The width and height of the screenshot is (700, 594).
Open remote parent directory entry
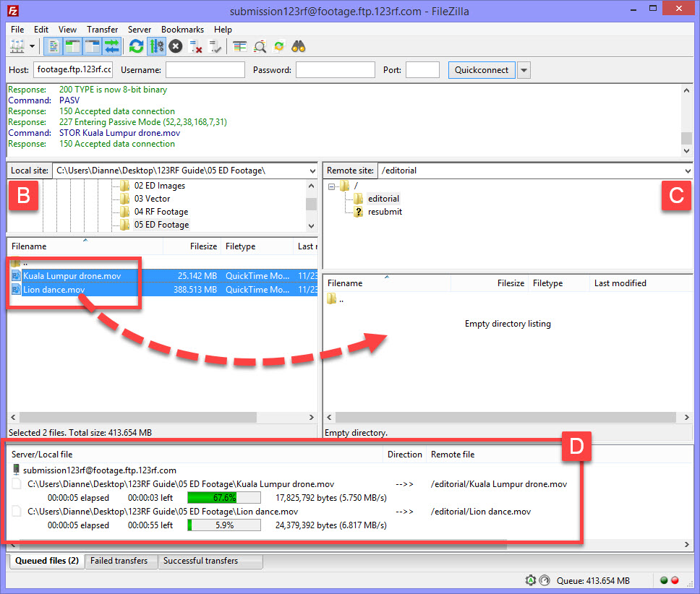click(x=336, y=299)
